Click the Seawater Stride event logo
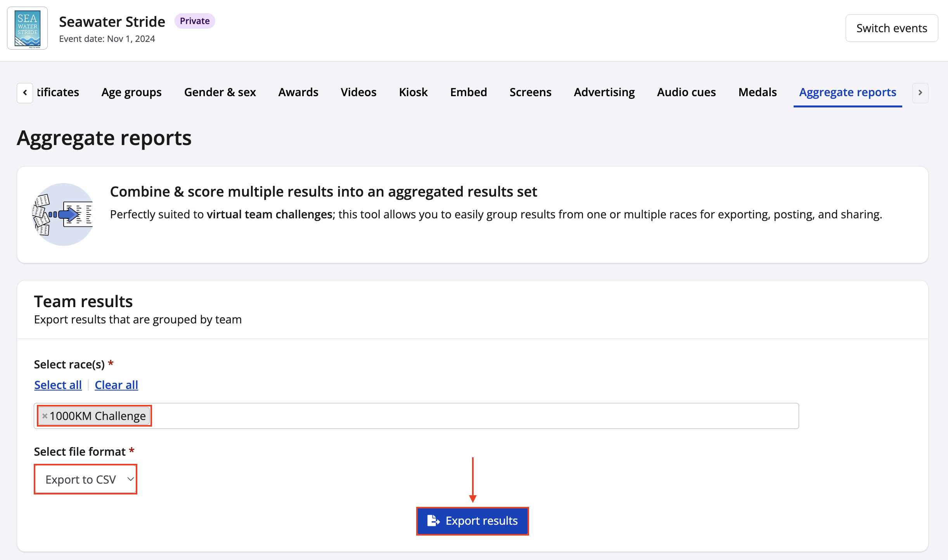This screenshot has height=560, width=948. pos(27,28)
